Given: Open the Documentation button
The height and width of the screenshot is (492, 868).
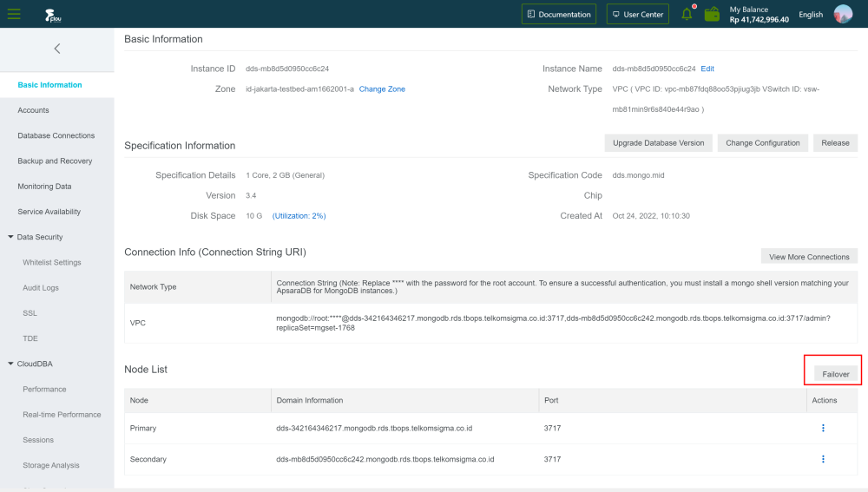Looking at the screenshot, I should pos(558,15).
